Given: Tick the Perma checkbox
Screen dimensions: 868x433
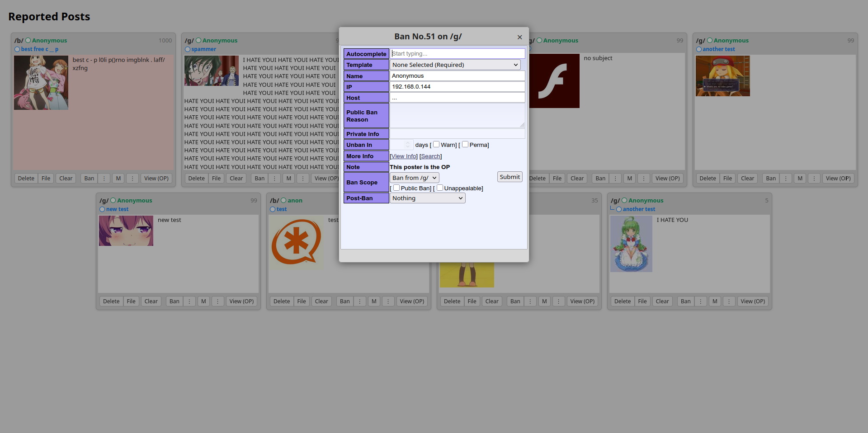Looking at the screenshot, I should coord(465,145).
